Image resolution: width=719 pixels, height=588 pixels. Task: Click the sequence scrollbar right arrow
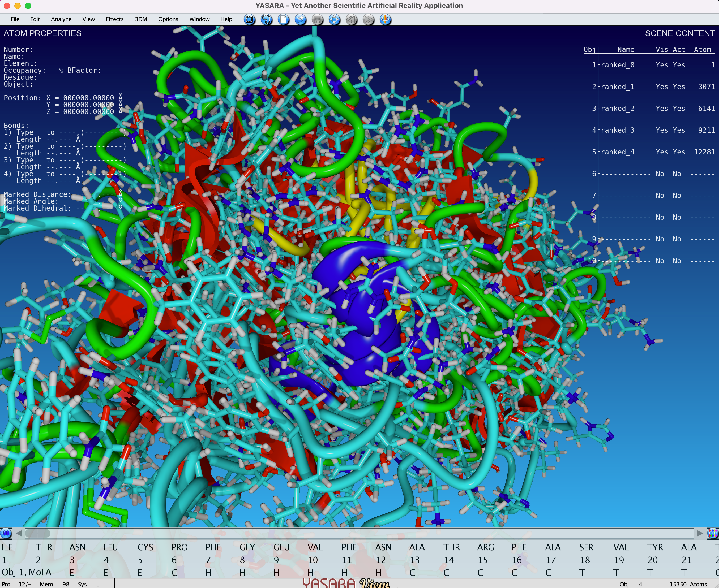point(700,533)
